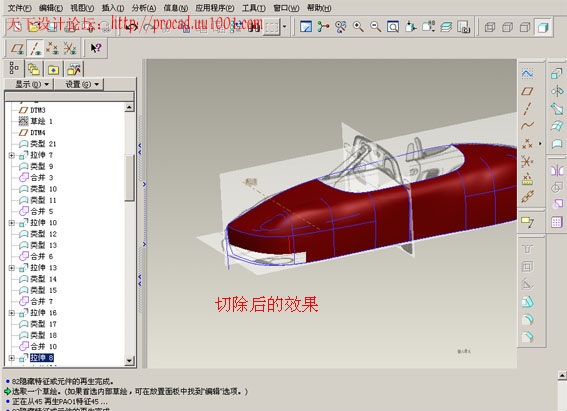The image size is (567, 411).
Task: Toggle datum axis display on or off
Action: (x=35, y=48)
